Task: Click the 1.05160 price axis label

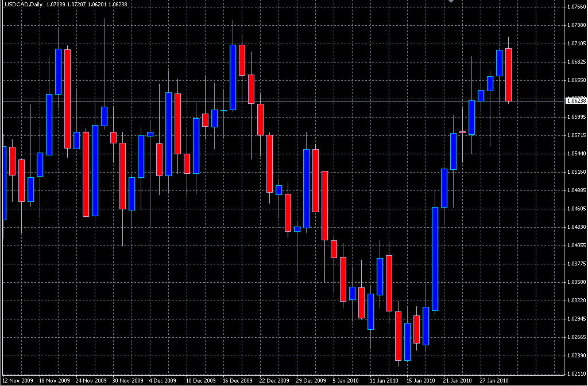Action: pyautogui.click(x=577, y=172)
